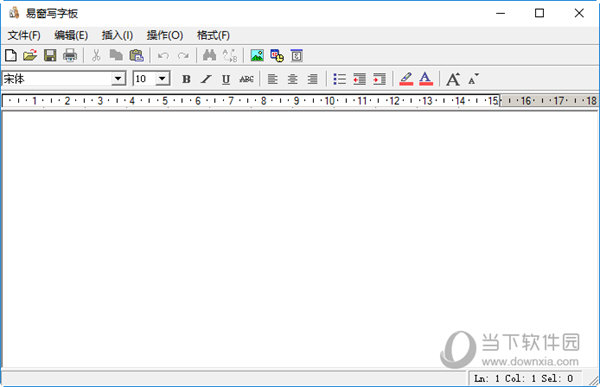Click the 易密写字板 app icon in title bar
Viewport: 600px width, 387px height.
point(14,13)
